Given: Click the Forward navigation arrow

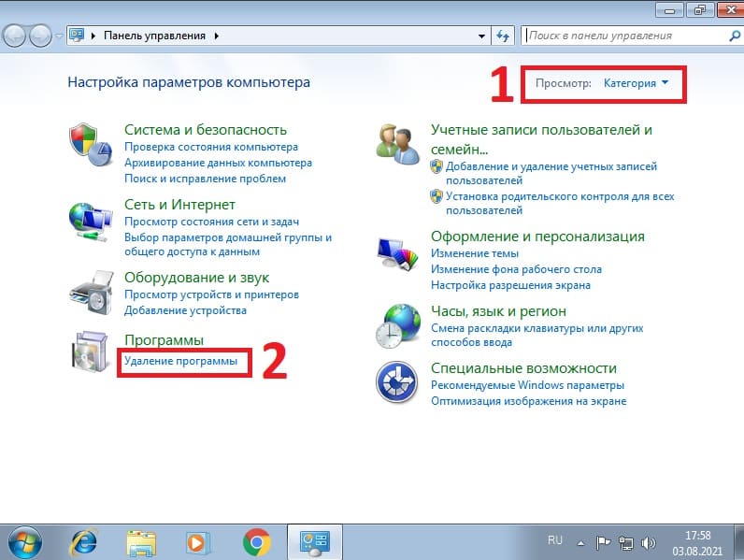Looking at the screenshot, I should [x=41, y=36].
